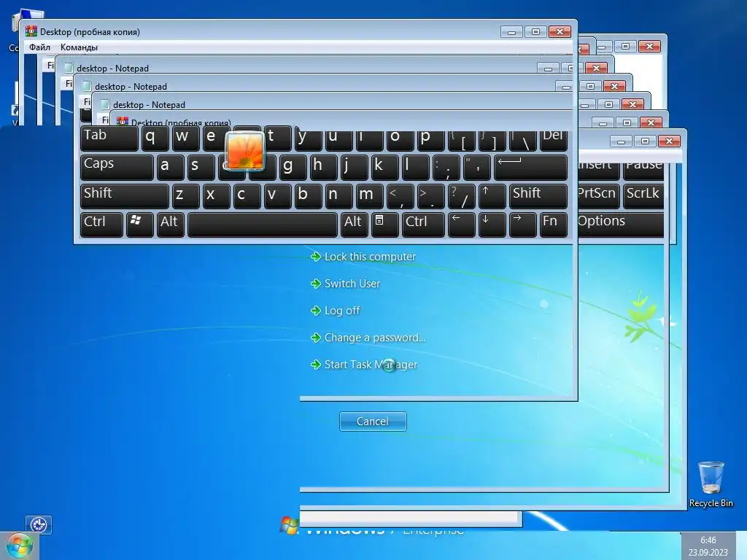Viewport: 747px width, 560px height.
Task: Tap the h key
Action: tap(323, 167)
